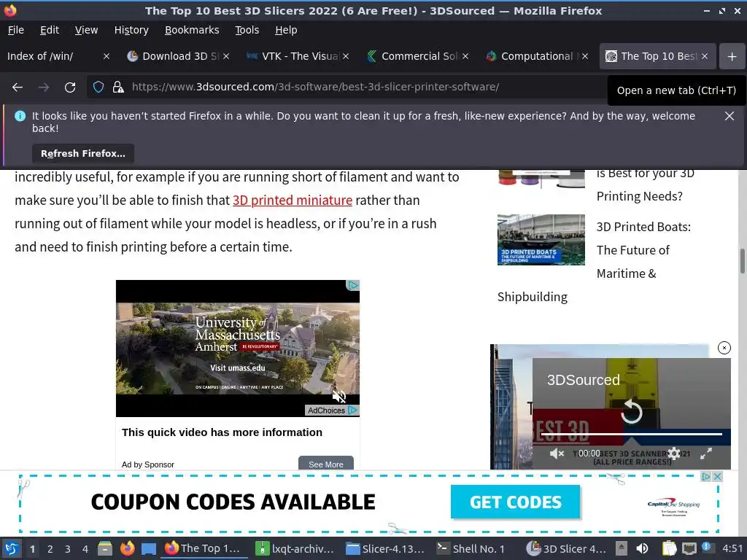The image size is (747, 560).
Task: Open the View menu
Action: point(86,30)
